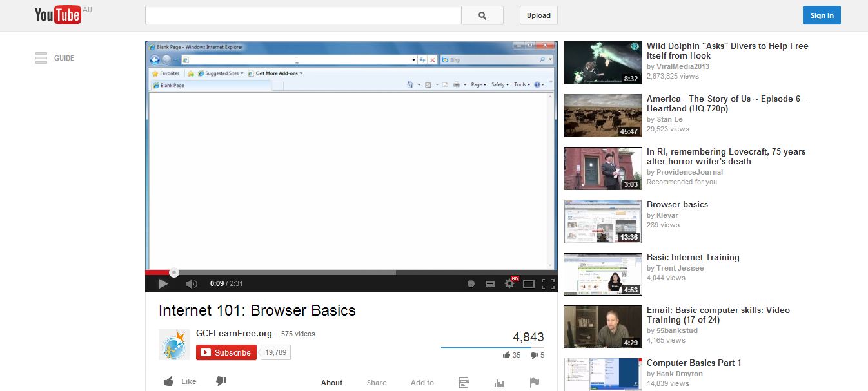
Task: Click the Watch Later clock icon
Action: (471, 283)
